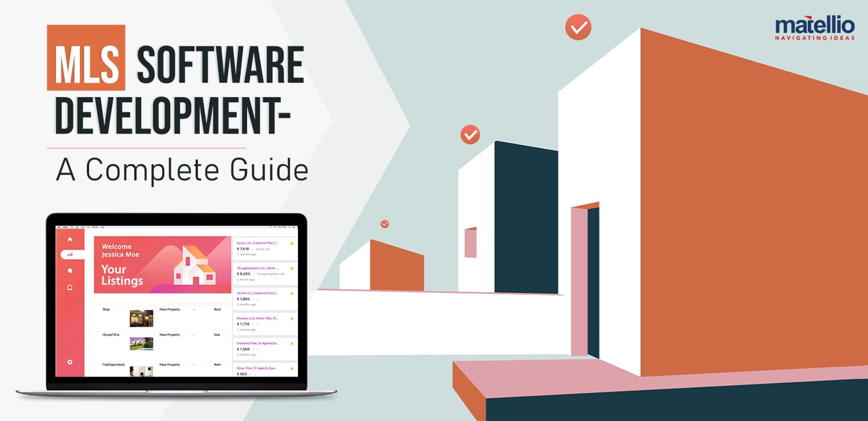Click the House/Villa property thumbnail image
Screen dimensions: 868x421
tap(141, 344)
